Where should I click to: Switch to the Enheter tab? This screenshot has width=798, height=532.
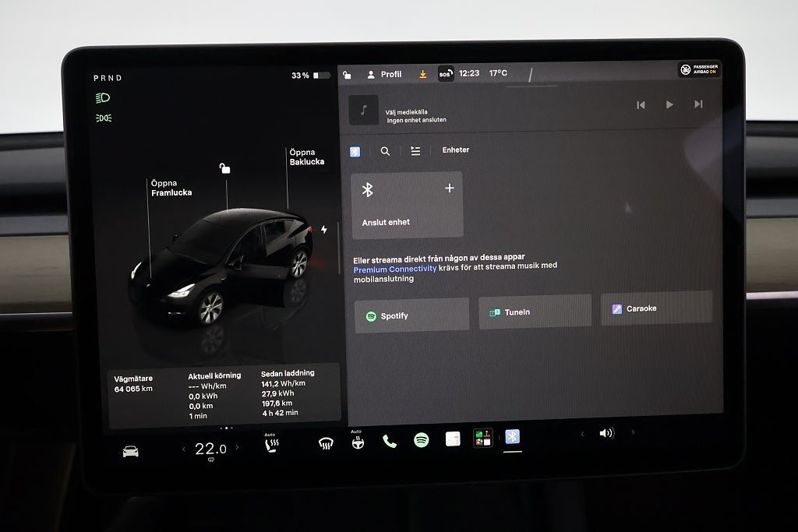455,150
